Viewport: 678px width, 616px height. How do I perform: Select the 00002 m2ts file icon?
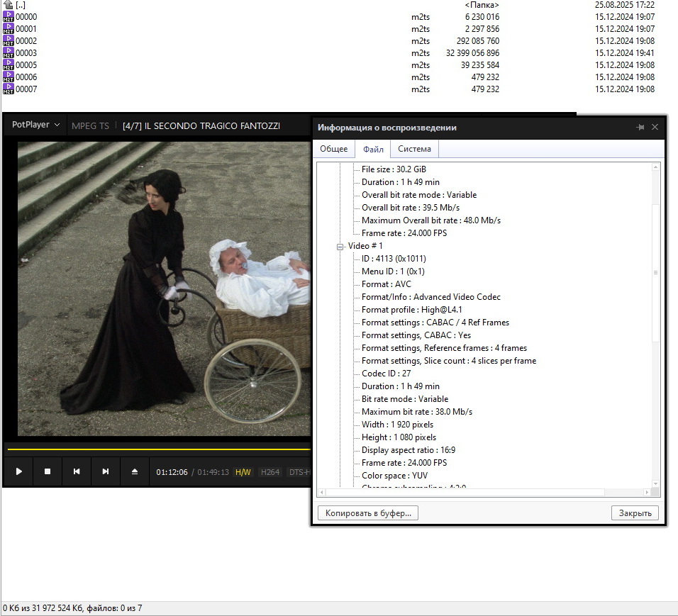click(9, 41)
